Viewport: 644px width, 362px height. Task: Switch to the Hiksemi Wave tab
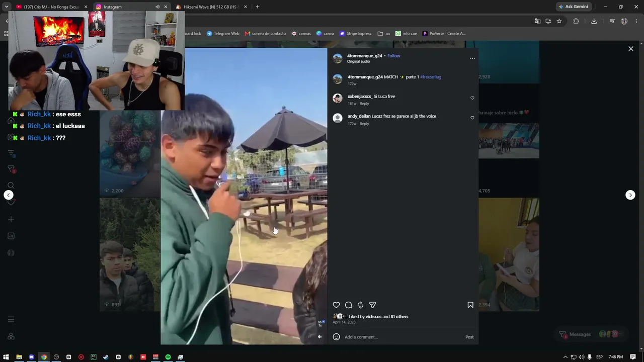tap(210, 7)
